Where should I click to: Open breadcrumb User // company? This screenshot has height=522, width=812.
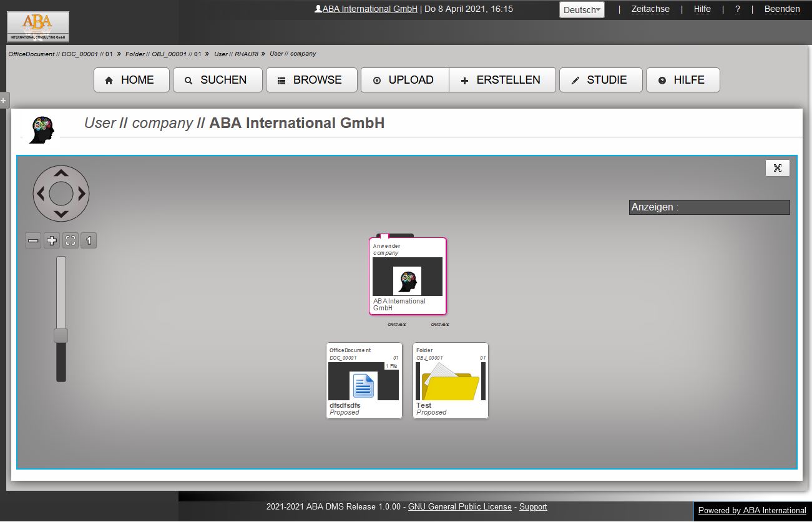(x=293, y=54)
